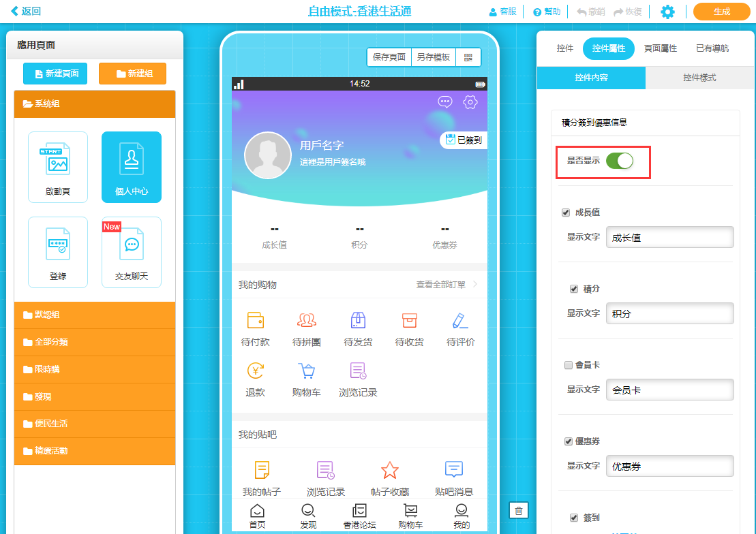Click the 积分 display text field

(x=669, y=313)
